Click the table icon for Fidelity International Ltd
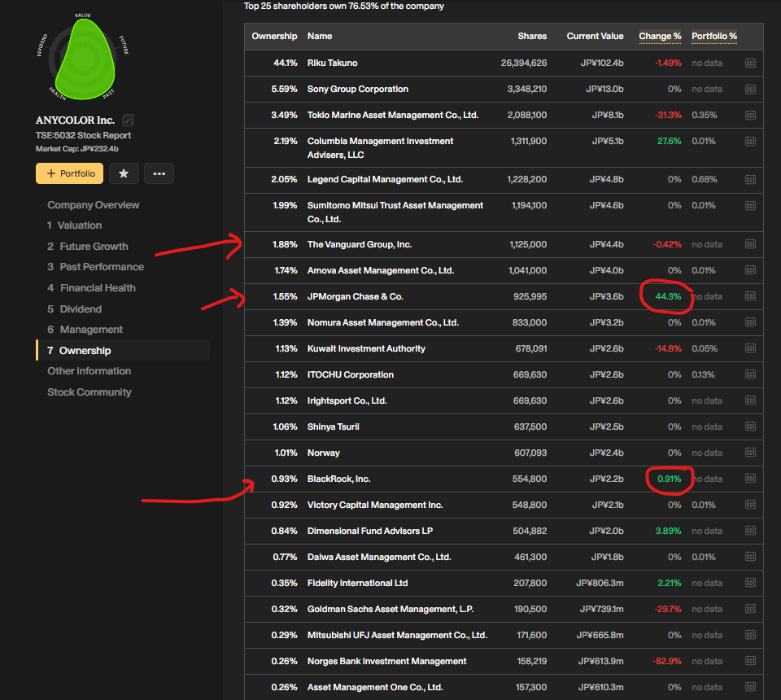This screenshot has width=781, height=700. click(x=750, y=583)
